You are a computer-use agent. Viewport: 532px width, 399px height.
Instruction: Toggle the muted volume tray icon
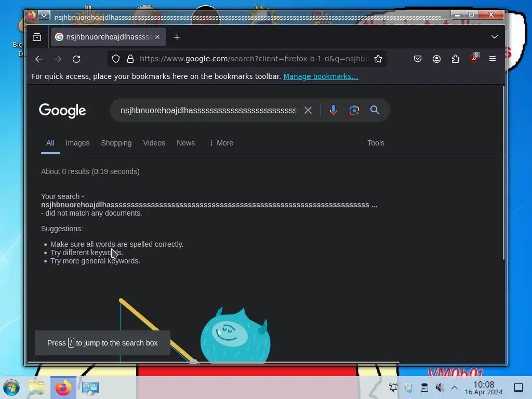[x=440, y=388]
